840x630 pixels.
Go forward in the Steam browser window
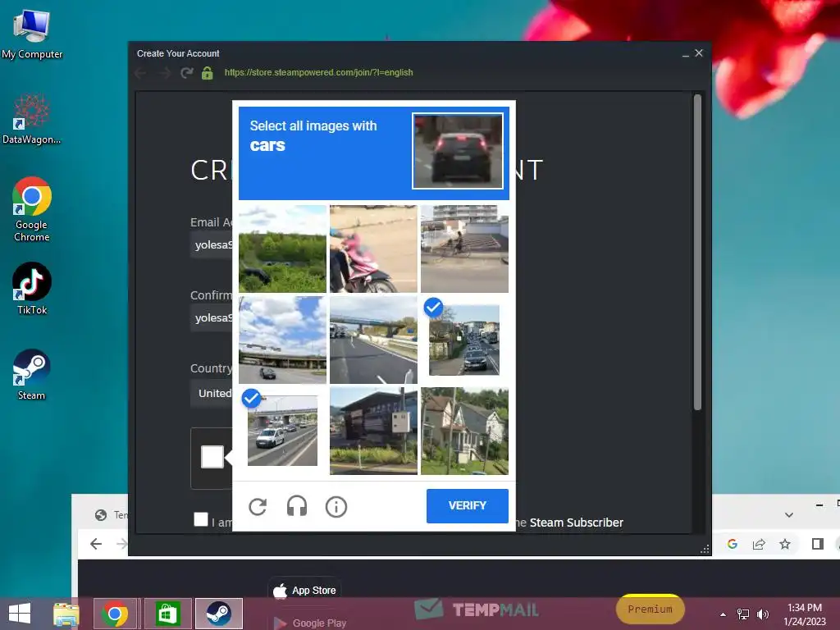[164, 73]
